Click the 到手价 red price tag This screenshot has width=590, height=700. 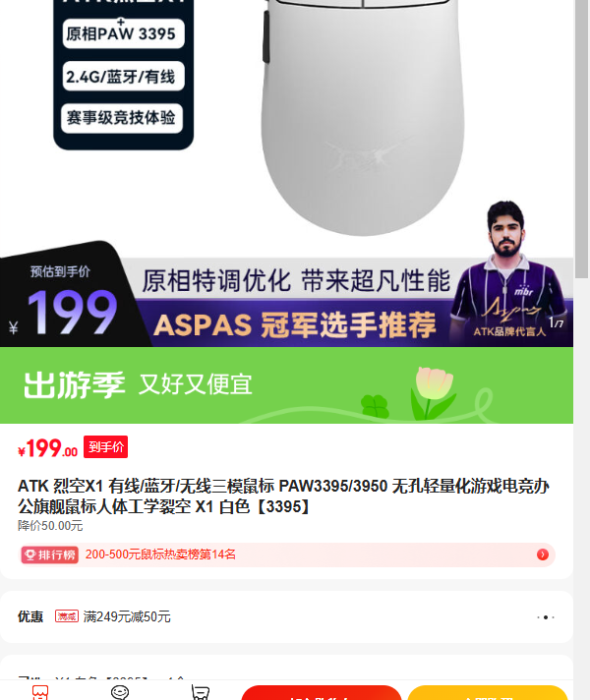[x=106, y=447]
